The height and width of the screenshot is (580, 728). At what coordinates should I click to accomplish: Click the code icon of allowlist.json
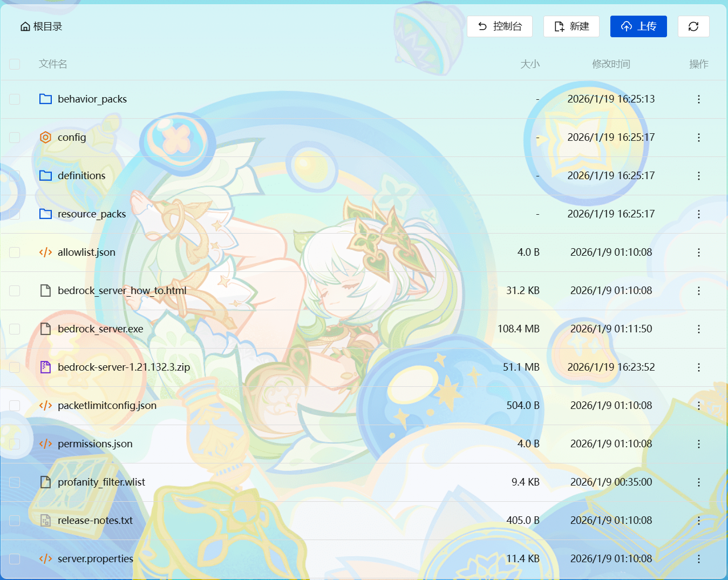(x=46, y=253)
